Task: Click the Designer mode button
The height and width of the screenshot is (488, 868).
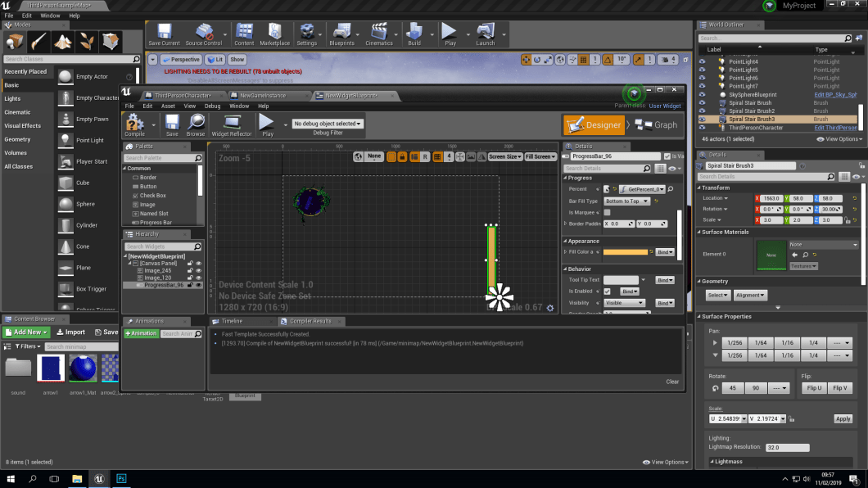Action: [594, 125]
